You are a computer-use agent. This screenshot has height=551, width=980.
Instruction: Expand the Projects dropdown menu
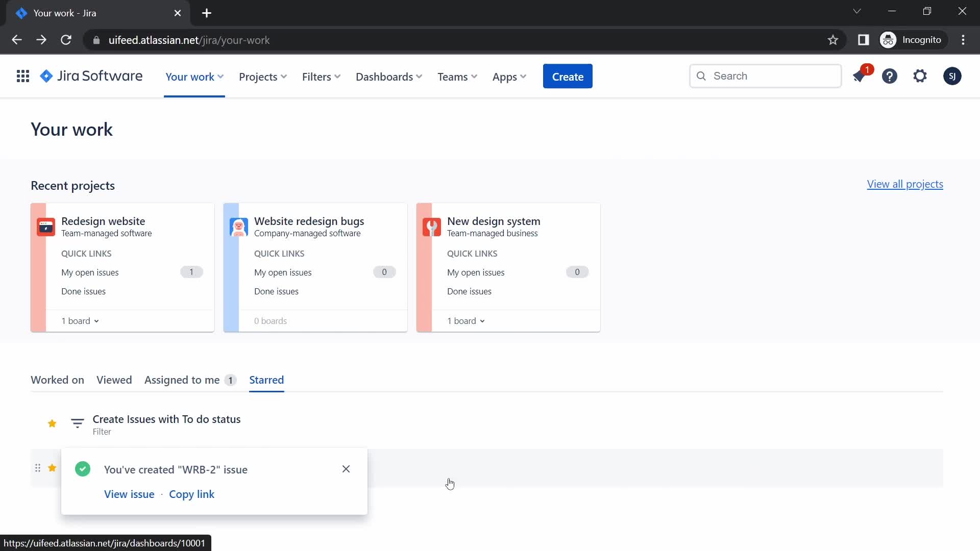click(x=263, y=77)
